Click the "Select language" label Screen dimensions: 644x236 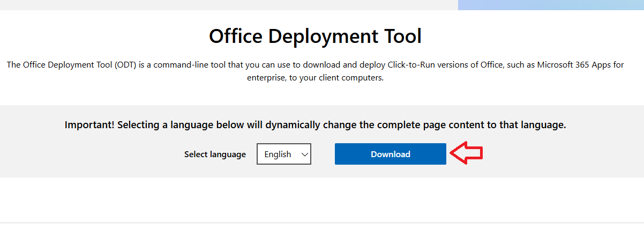click(215, 154)
